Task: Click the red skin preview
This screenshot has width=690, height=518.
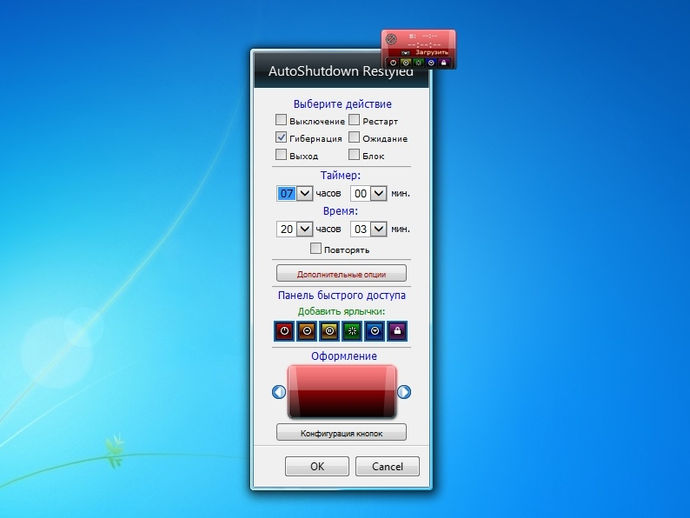Action: click(342, 392)
